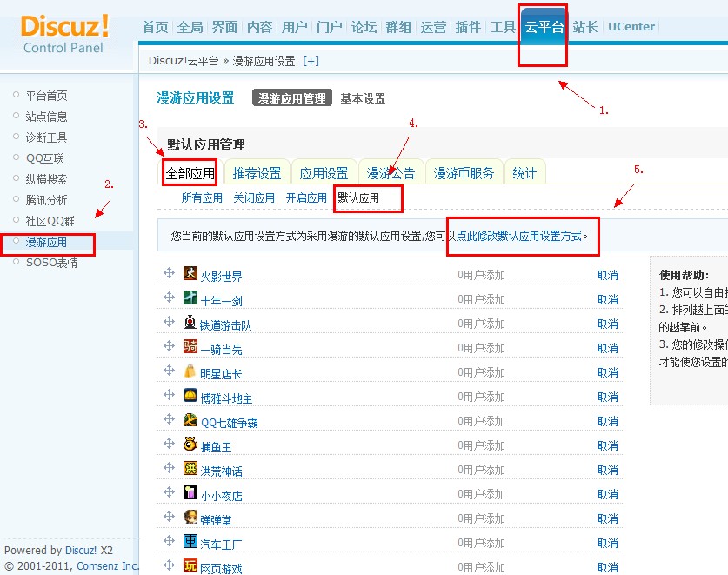Select the 漫游公告 tab
The image size is (728, 575).
(x=391, y=173)
